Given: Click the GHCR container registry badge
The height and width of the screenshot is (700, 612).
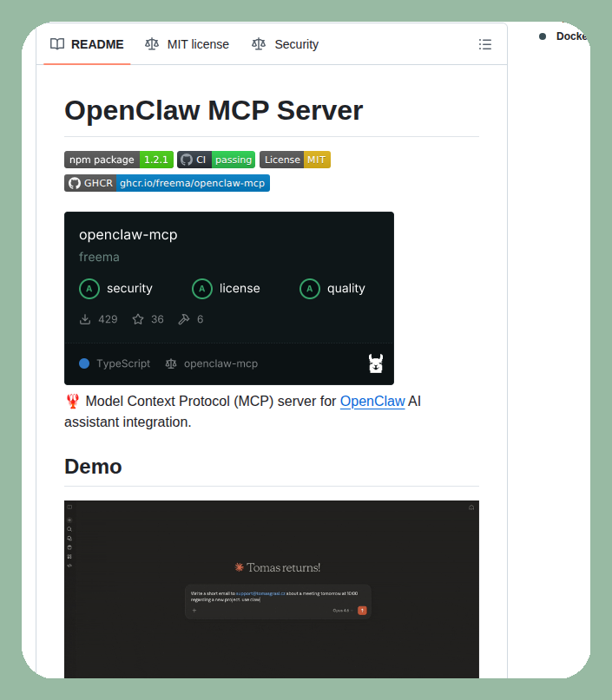Looking at the screenshot, I should click(x=167, y=183).
